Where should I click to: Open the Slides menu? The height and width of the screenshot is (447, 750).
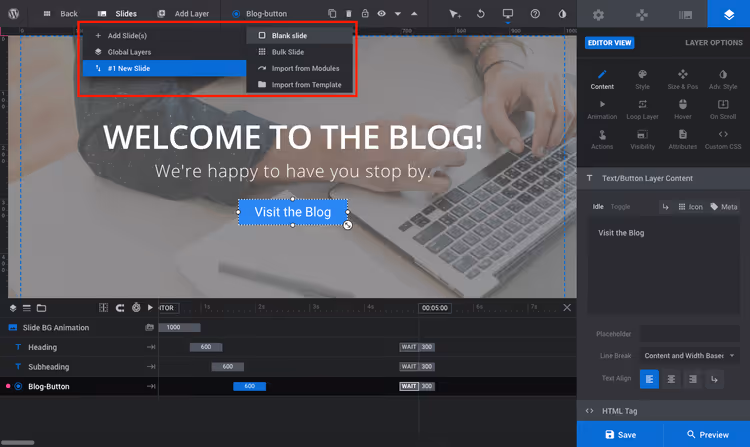[x=117, y=14]
